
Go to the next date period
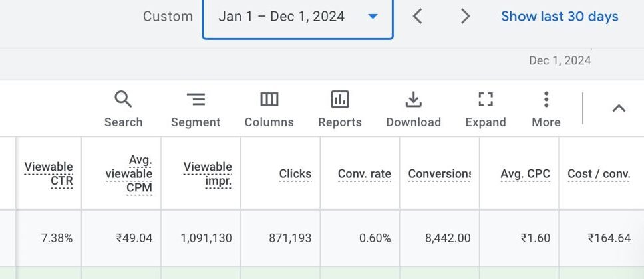[466, 17]
